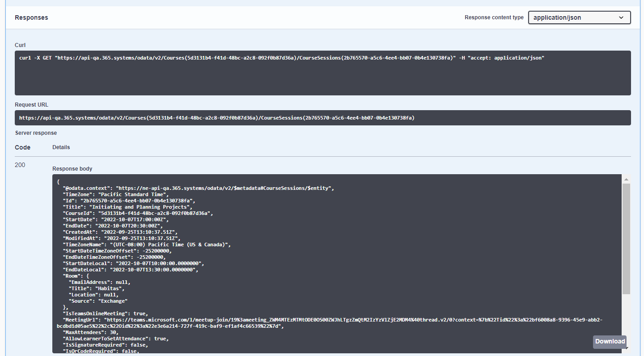This screenshot has height=356, width=644.
Task: Click the "EmailAddress": null line
Action: tap(99, 282)
